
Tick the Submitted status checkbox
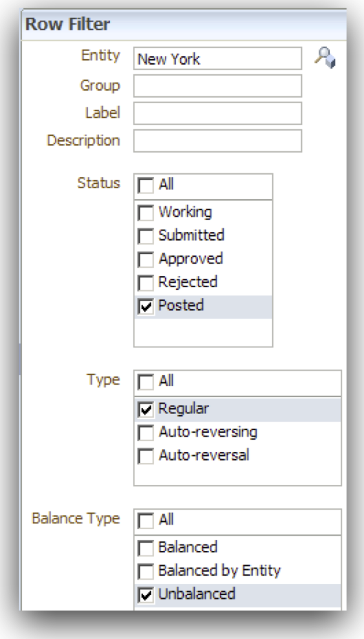pos(145,236)
